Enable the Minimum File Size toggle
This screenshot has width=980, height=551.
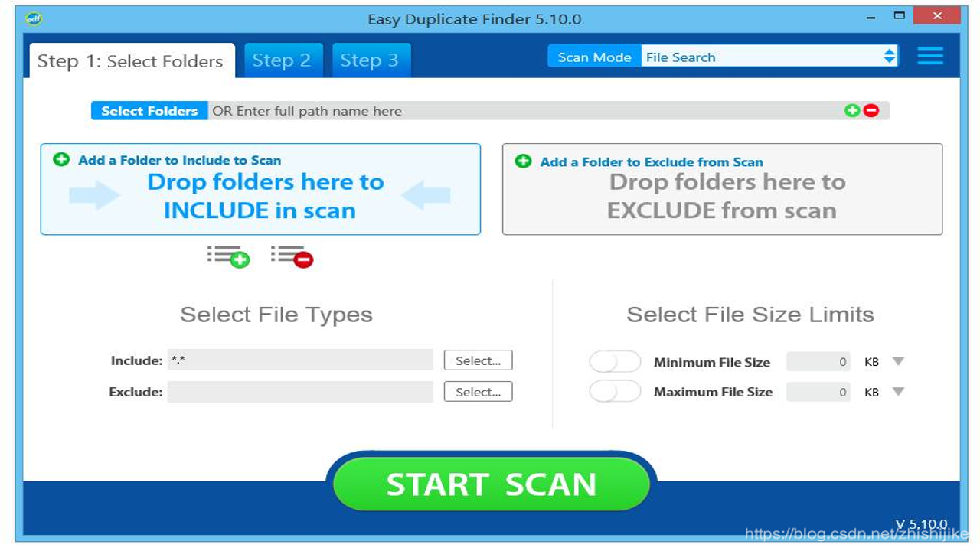[615, 362]
